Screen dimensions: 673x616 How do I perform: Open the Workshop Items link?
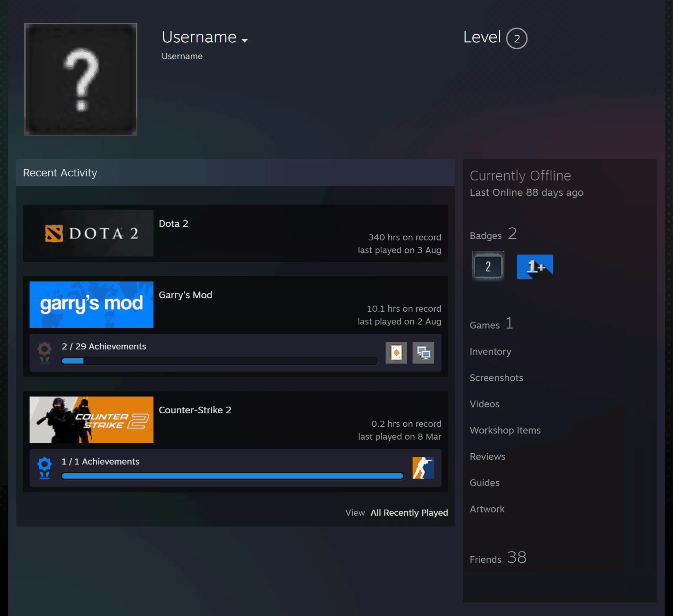(x=505, y=430)
